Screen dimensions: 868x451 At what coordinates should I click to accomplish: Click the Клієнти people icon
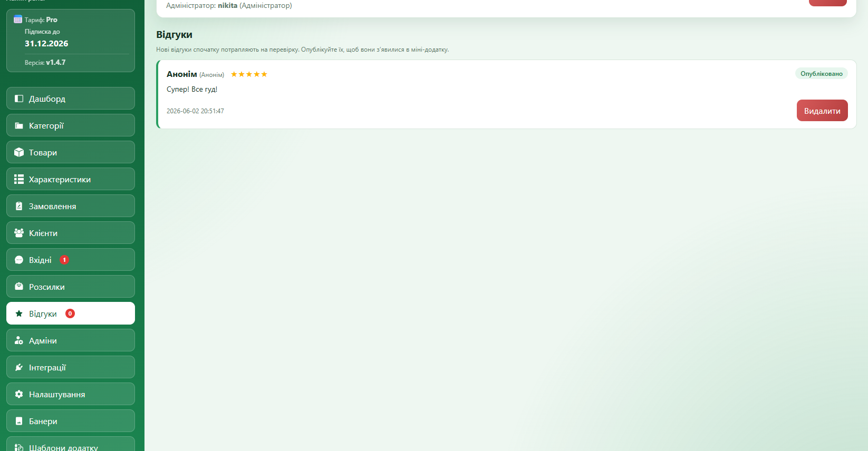[x=19, y=233]
